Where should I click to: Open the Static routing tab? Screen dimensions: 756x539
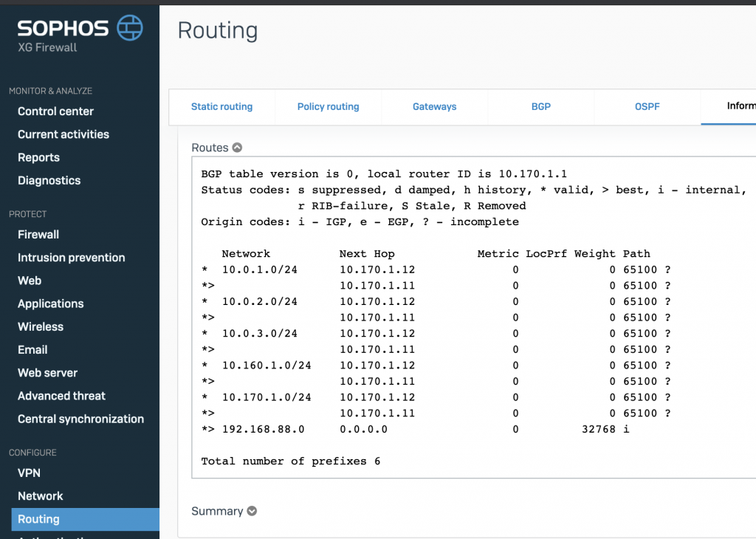pyautogui.click(x=221, y=106)
